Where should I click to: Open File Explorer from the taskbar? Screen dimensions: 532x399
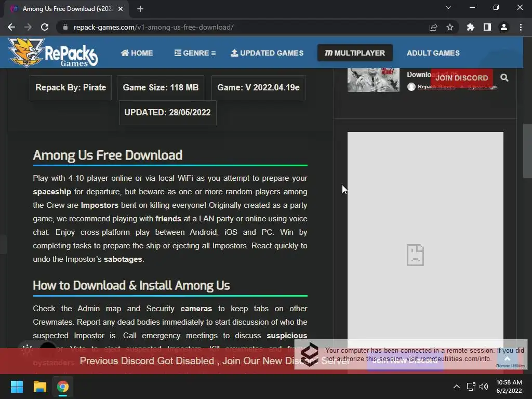(39, 387)
